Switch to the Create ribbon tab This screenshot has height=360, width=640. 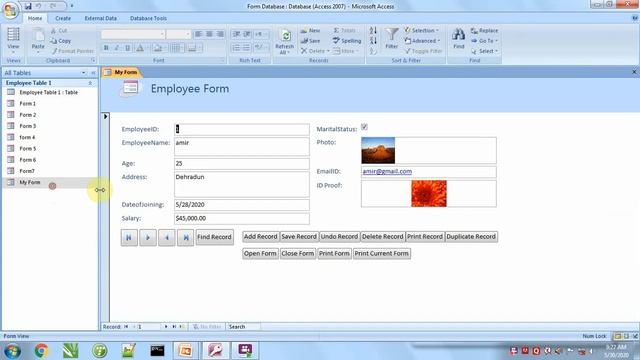(63, 18)
